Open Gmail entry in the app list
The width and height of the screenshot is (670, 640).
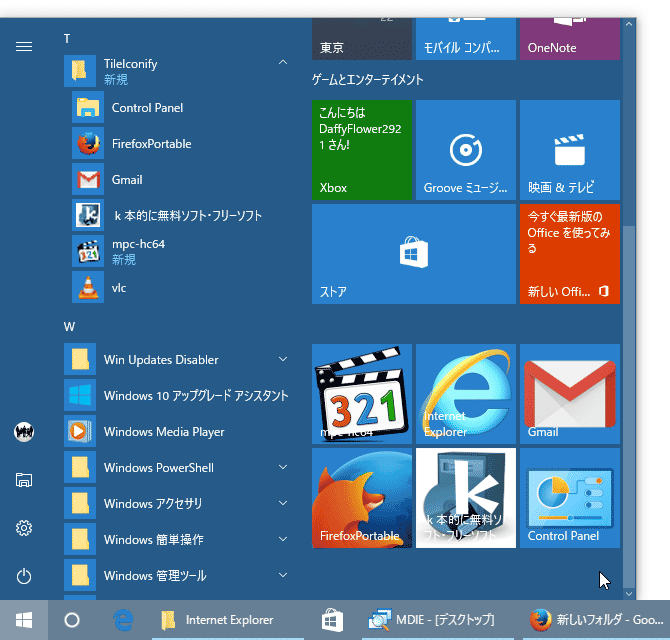(x=179, y=179)
